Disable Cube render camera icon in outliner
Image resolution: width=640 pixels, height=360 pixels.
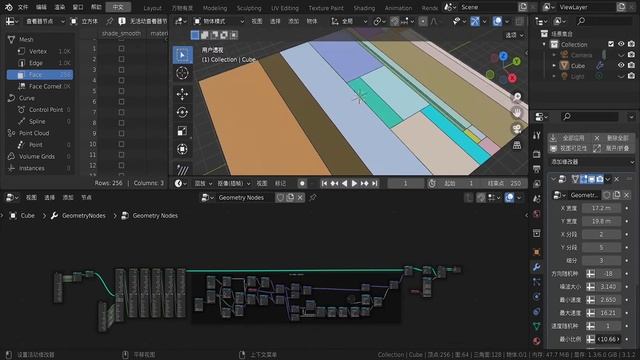tap(631, 65)
